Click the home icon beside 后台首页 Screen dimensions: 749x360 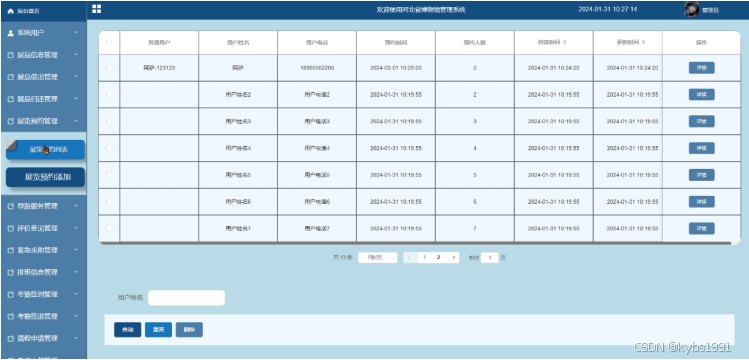click(x=11, y=11)
